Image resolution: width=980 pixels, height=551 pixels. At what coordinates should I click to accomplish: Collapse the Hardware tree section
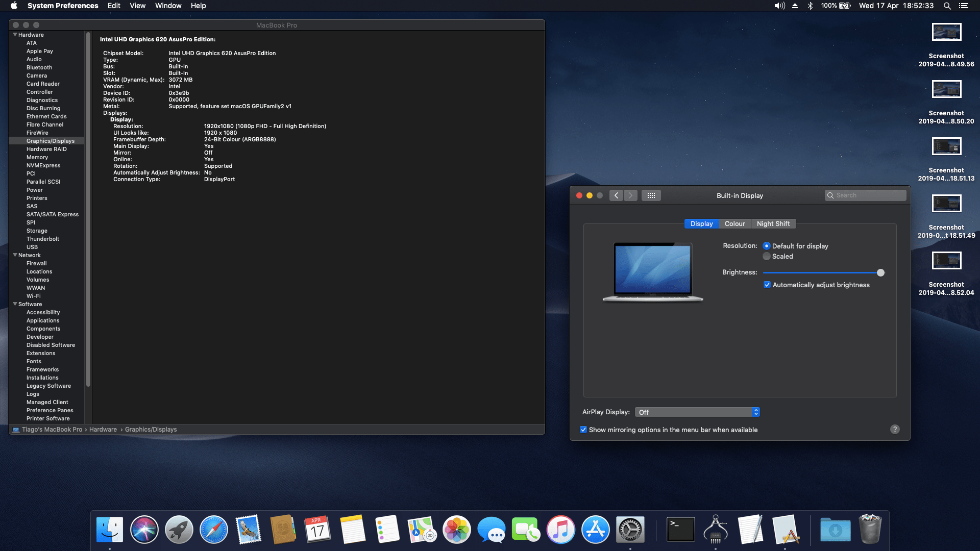[x=15, y=35]
